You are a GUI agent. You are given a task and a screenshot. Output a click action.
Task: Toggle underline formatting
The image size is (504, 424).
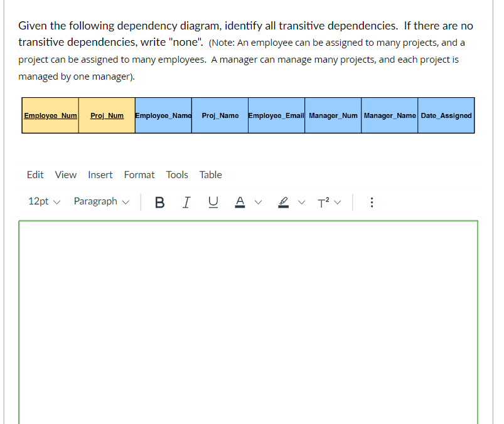click(x=213, y=202)
